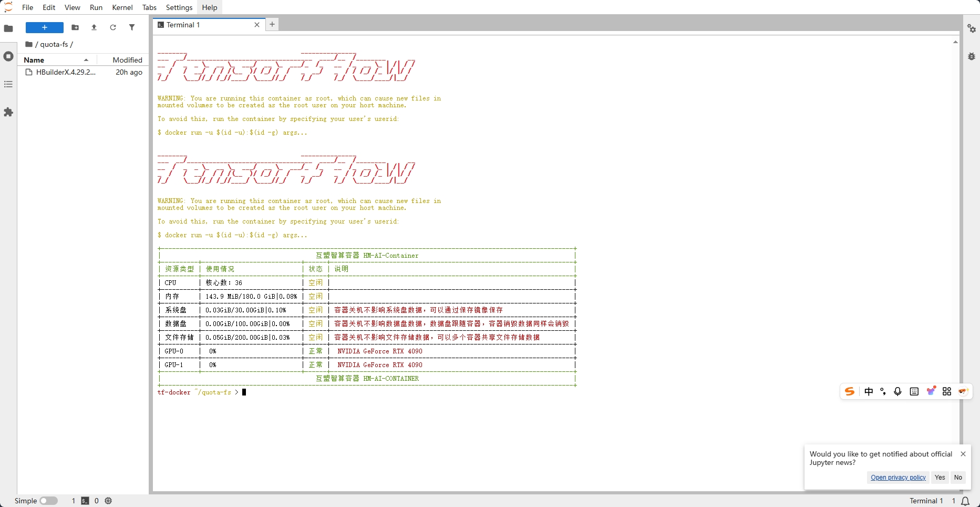The width and height of the screenshot is (980, 507).
Task: Click the '20h ago' modified time
Action: (x=129, y=72)
